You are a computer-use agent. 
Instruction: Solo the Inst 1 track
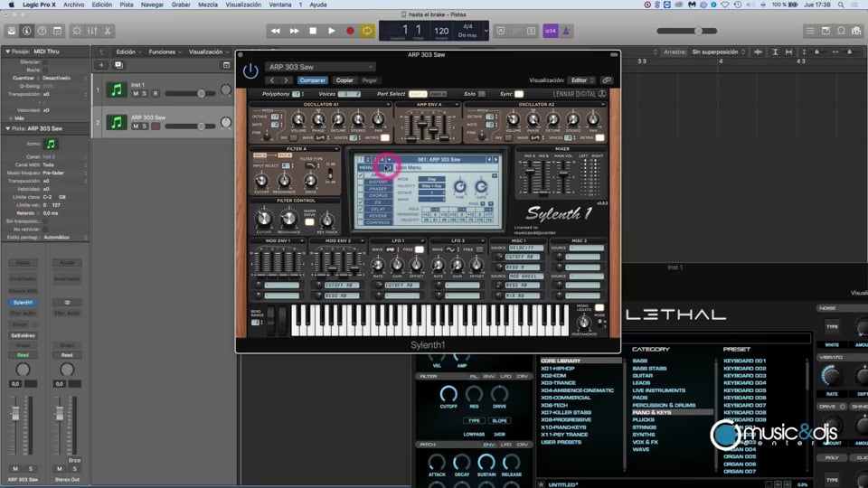(x=145, y=93)
